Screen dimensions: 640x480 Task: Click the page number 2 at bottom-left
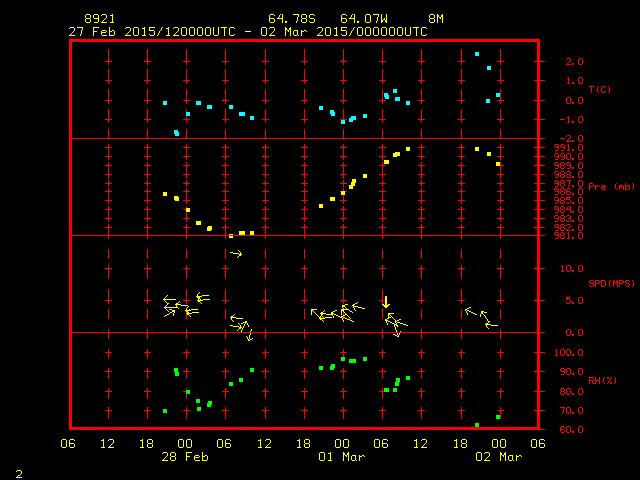pos(19,472)
